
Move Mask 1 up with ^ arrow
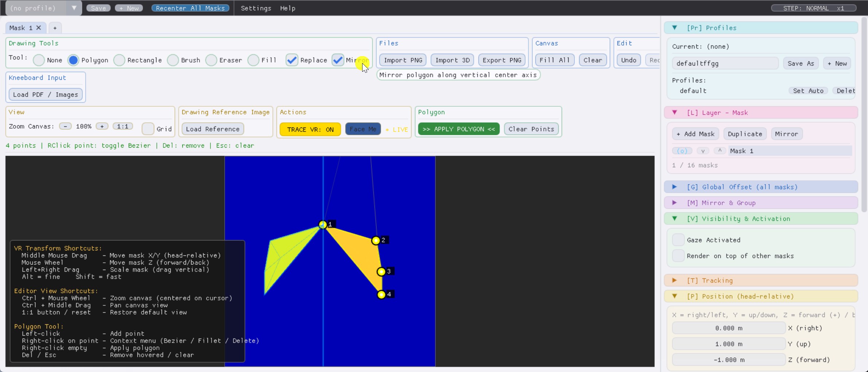pos(720,150)
